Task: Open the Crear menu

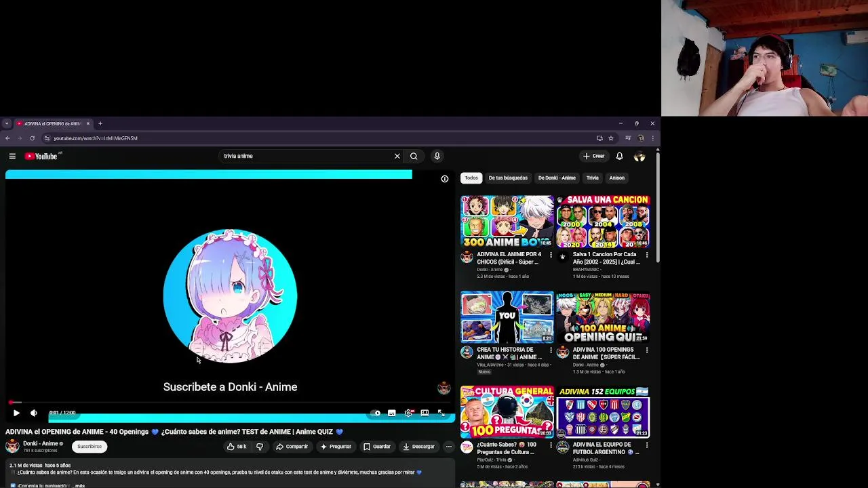Action: (594, 156)
